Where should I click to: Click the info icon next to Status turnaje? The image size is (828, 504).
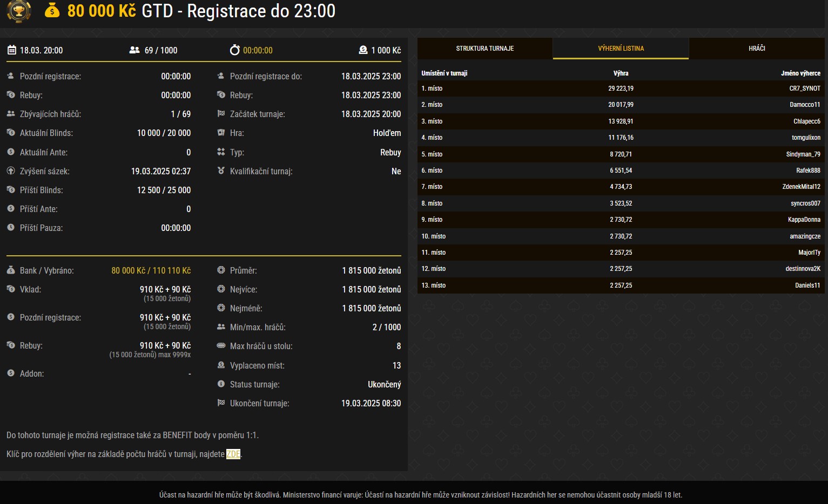(x=221, y=384)
